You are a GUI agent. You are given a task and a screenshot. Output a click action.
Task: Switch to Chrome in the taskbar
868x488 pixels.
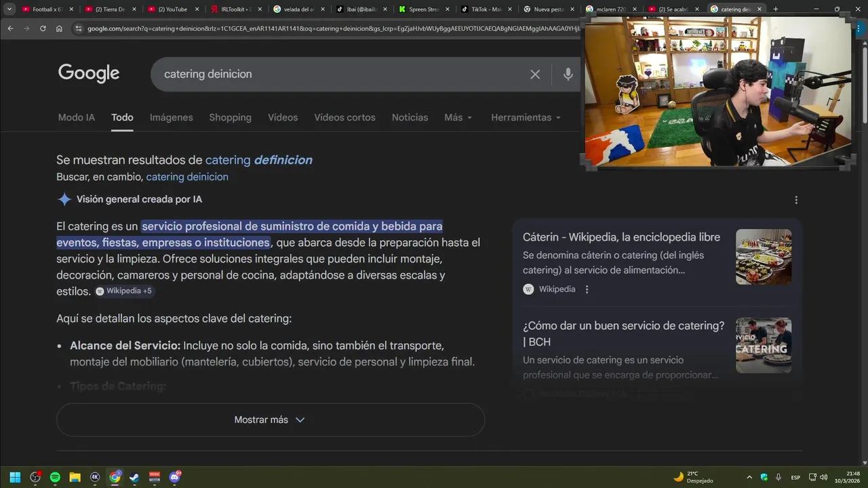coord(115,477)
